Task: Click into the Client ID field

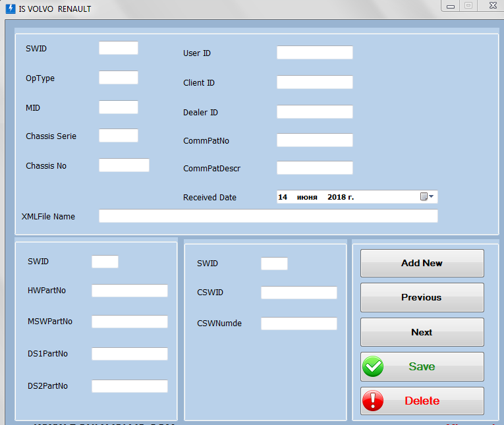Action: coord(314,82)
